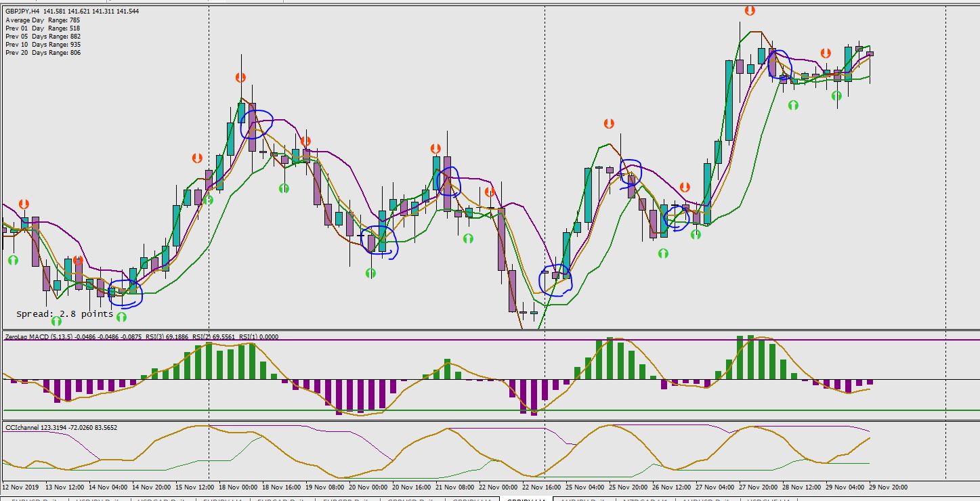Click the RSI(1) 0.0000 value in the MACD window
The height and width of the screenshot is (501, 980).
[259, 336]
